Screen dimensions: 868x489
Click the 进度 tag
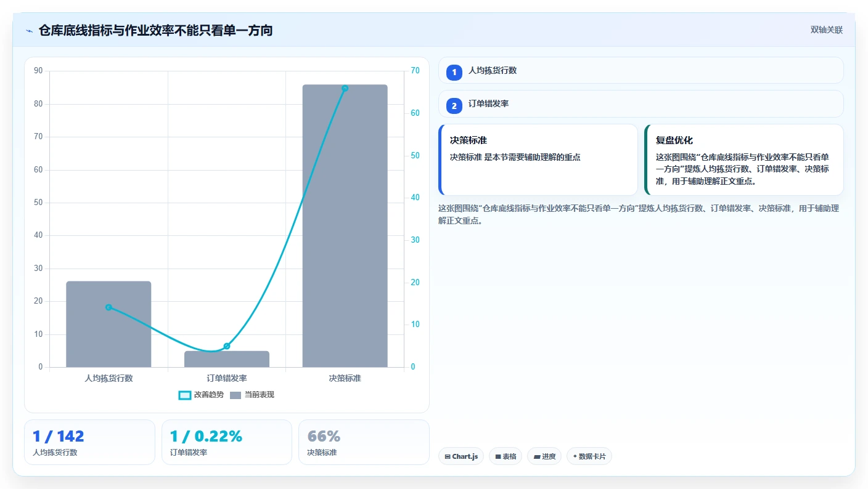[544, 456]
